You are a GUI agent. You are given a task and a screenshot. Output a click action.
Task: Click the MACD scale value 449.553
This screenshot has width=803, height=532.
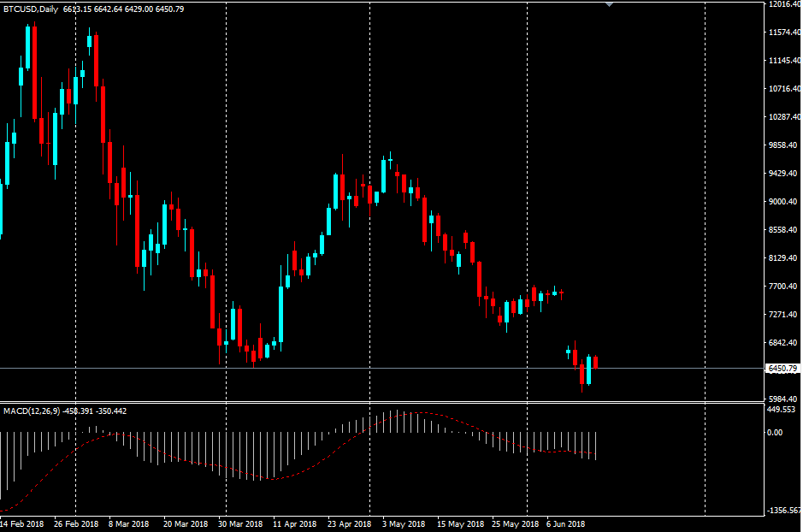pos(781,410)
